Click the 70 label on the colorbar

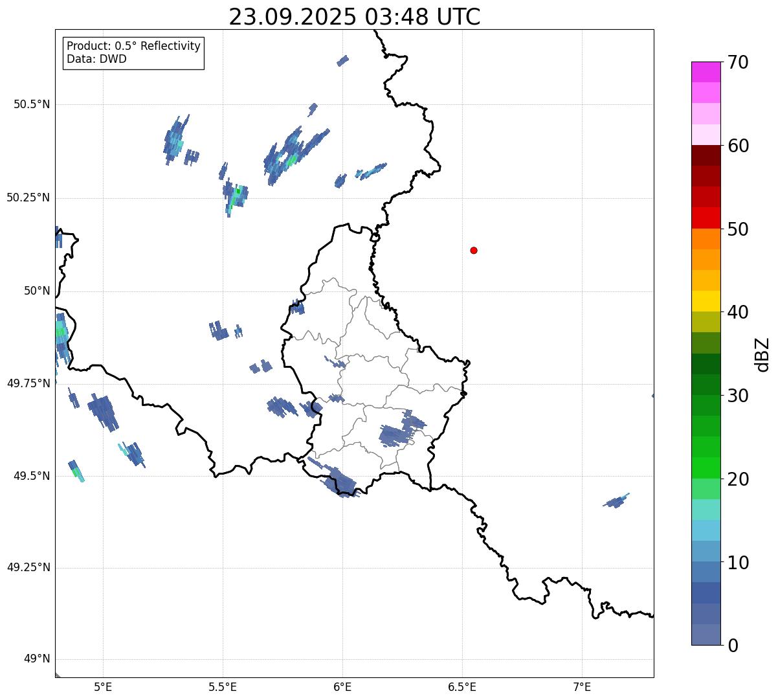pos(737,62)
